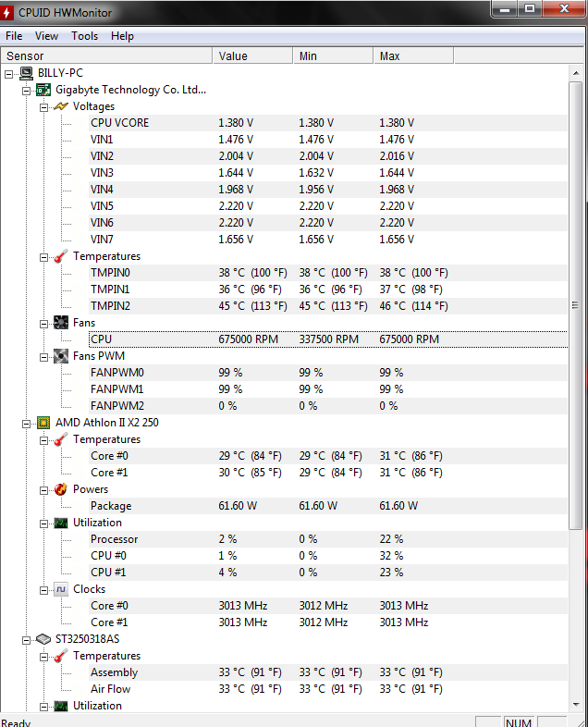The width and height of the screenshot is (588, 727).
Task: Collapse the Fans PWM group
Action: click(43, 357)
